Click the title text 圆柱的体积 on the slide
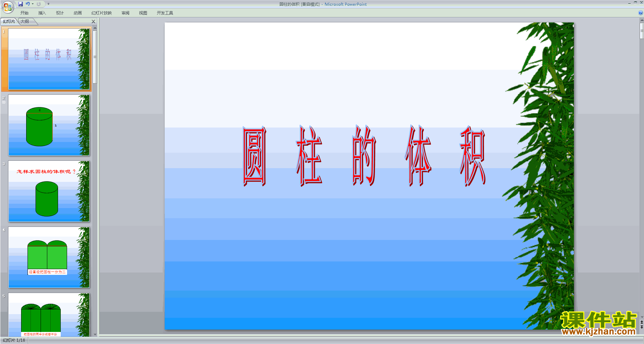644x344 pixels. (364, 156)
